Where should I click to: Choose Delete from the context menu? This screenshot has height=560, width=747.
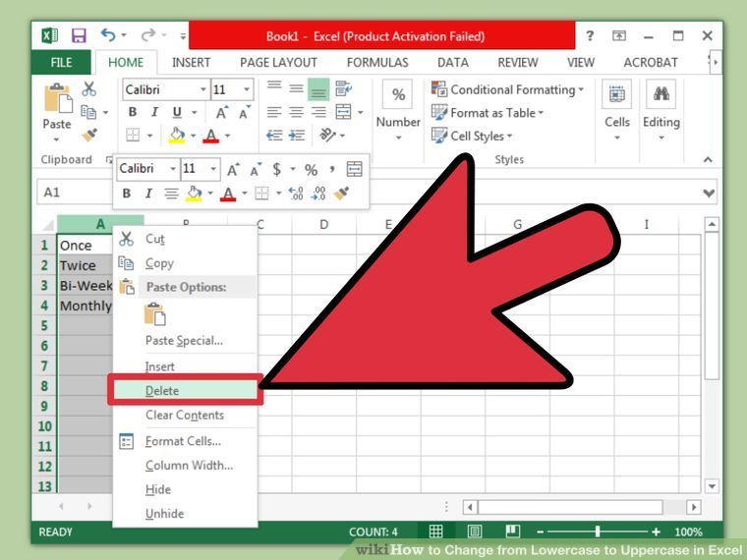click(186, 390)
